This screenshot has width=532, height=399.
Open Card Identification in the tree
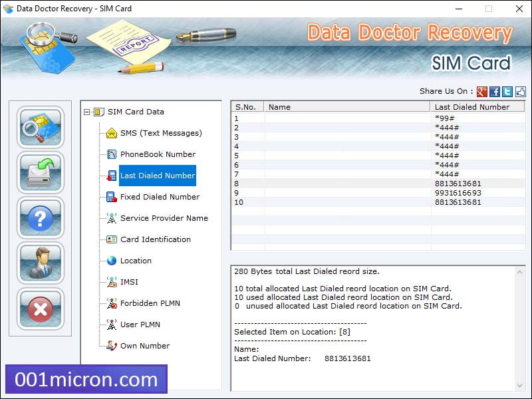[x=154, y=239]
